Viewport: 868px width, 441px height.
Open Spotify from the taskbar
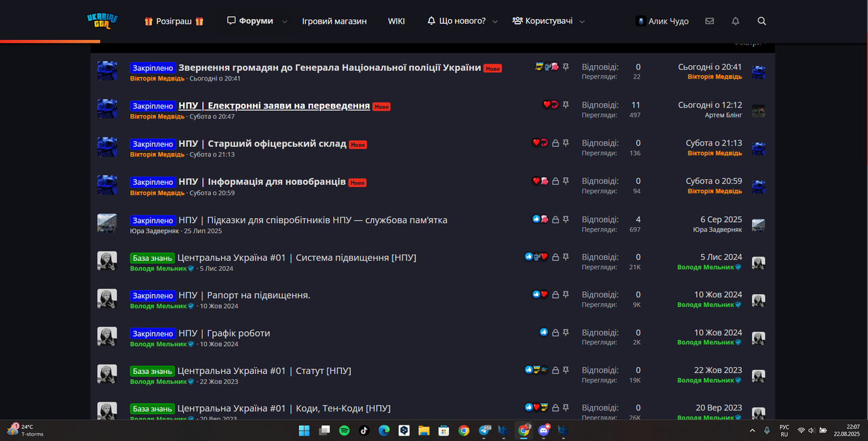(344, 430)
